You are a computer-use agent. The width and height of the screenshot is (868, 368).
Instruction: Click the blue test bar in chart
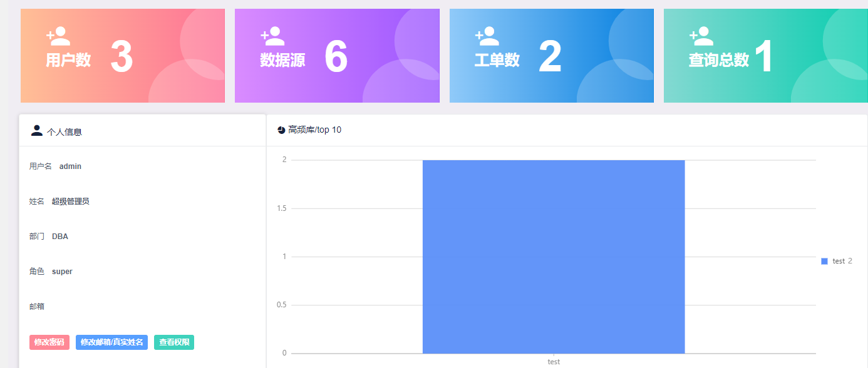[x=554, y=257]
